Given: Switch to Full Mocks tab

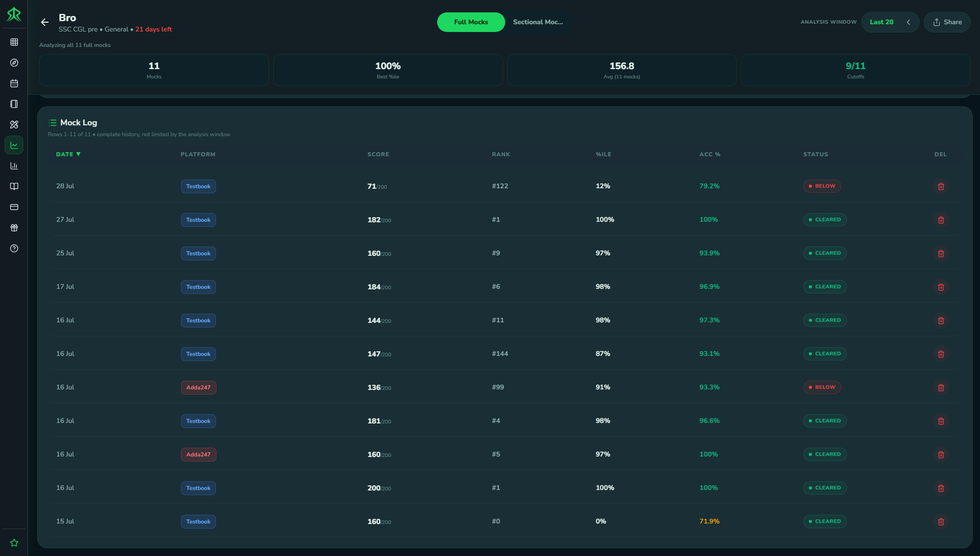Looking at the screenshot, I should coord(471,22).
